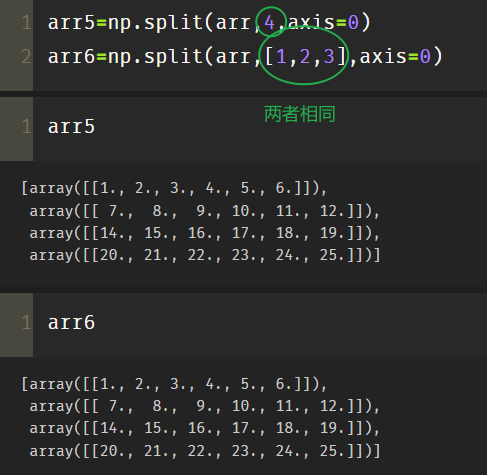Click the circled number 4 argument
Screen dimensions: 487x475
(269, 23)
